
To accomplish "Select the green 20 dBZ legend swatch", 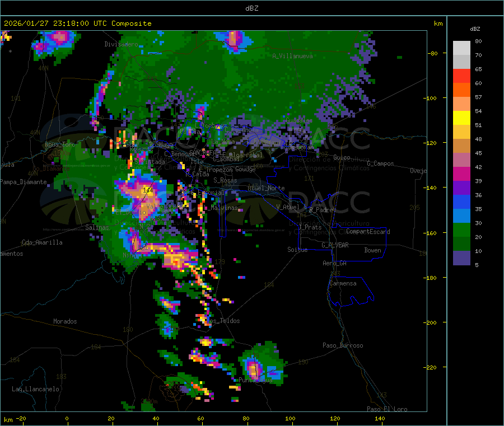I will pos(461,230).
